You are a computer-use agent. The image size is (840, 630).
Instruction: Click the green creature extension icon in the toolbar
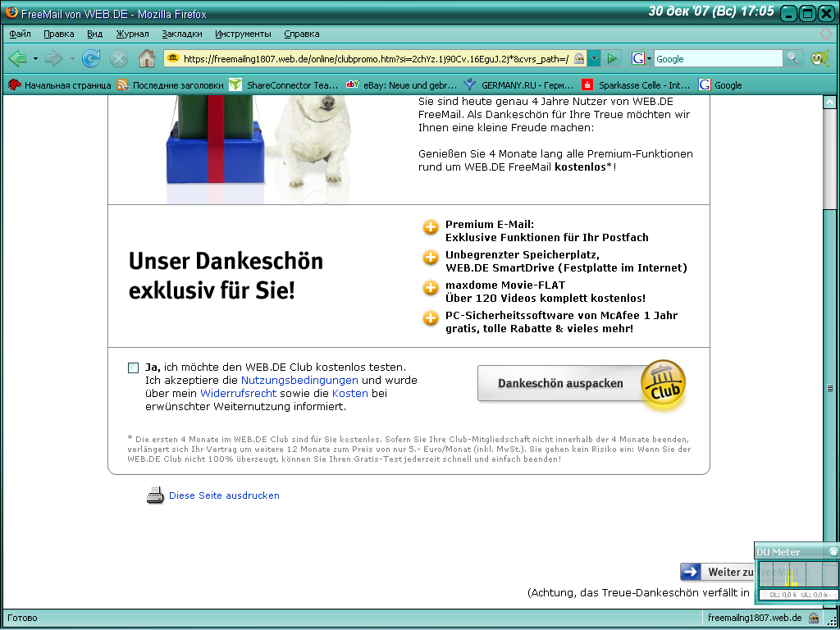point(819,58)
